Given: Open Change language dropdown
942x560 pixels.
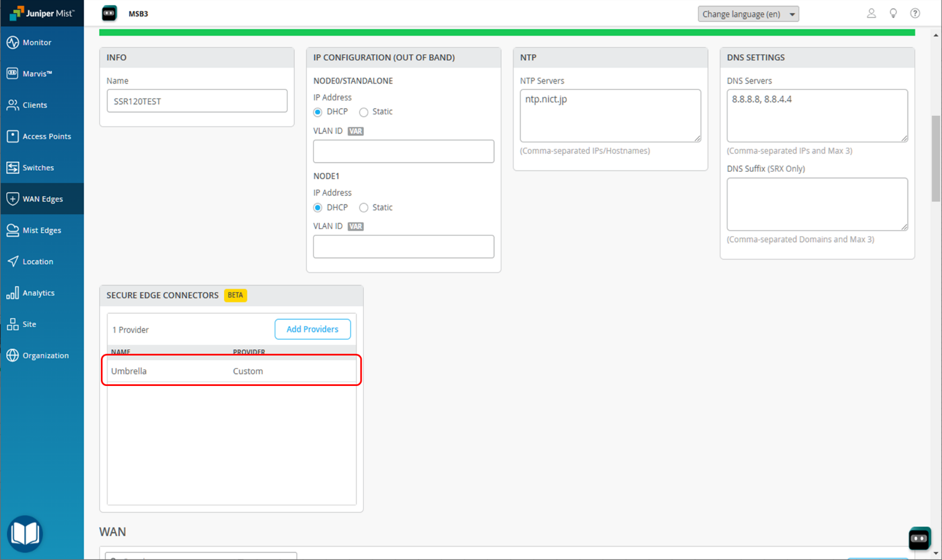Looking at the screenshot, I should (x=748, y=14).
